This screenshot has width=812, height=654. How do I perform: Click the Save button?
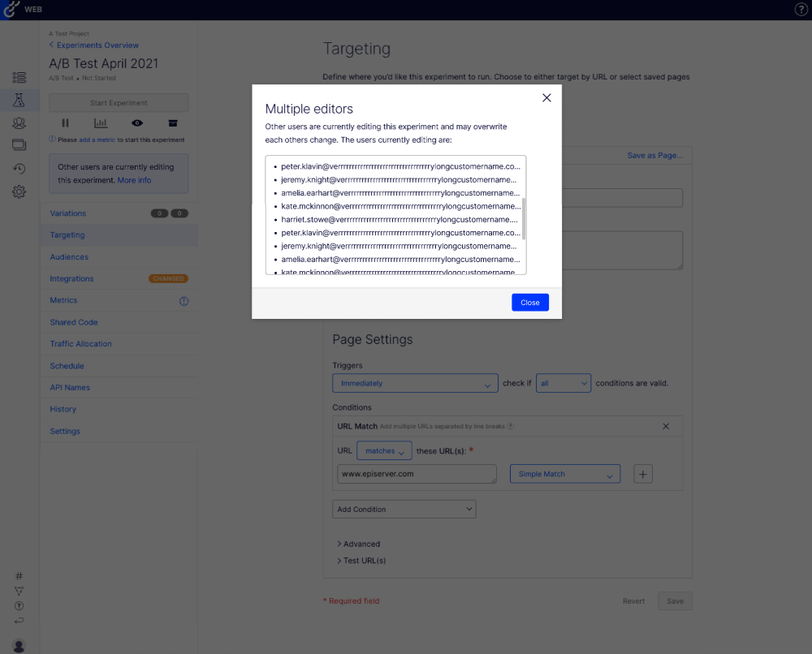[x=675, y=601]
